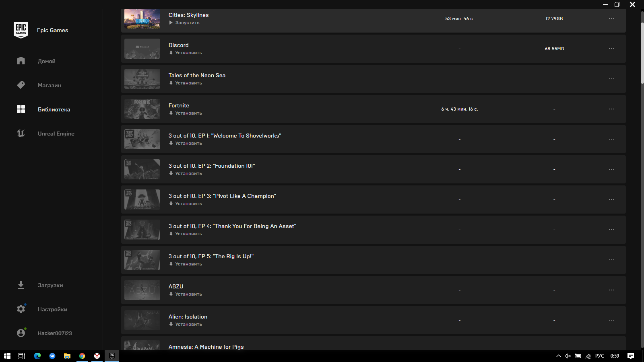
Task: Click the Cities: Skylines thumbnail
Action: click(142, 19)
